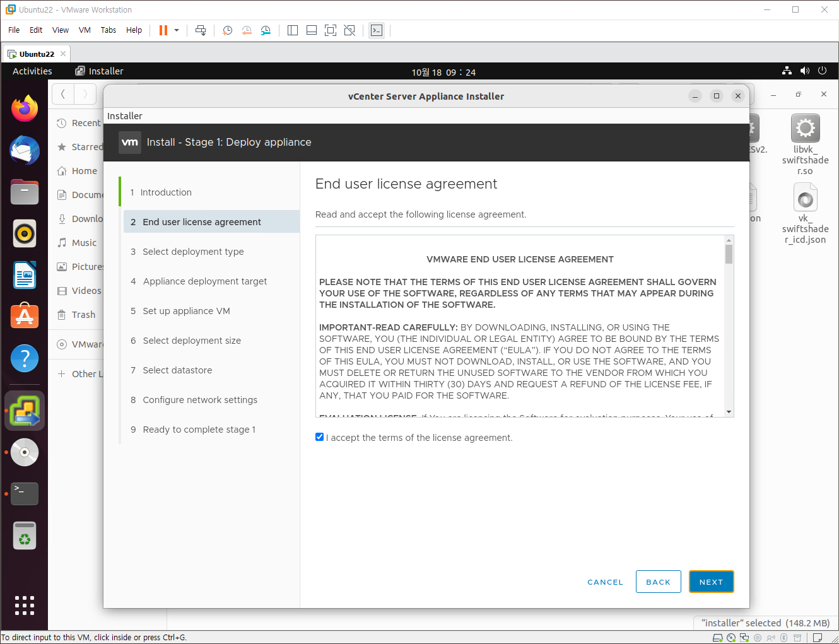Open Help from the dock
Viewport: 839px width, 644px height.
(x=25, y=358)
